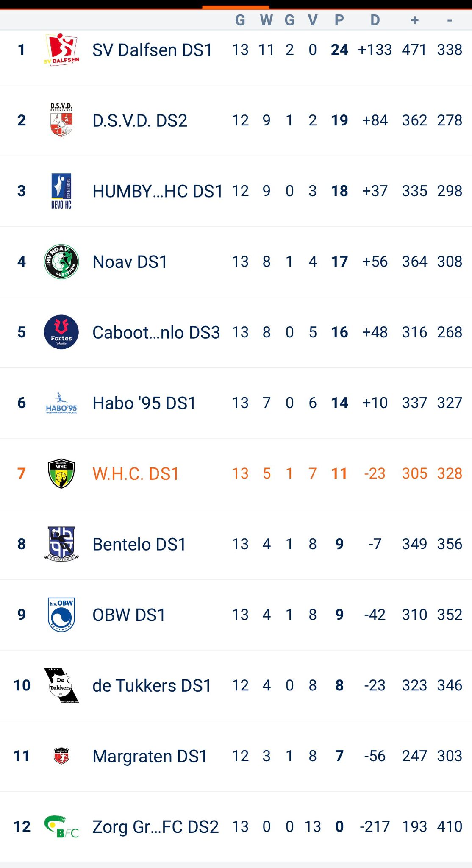Tap the Margraten small red crest
The height and width of the screenshot is (868, 472).
click(x=61, y=756)
